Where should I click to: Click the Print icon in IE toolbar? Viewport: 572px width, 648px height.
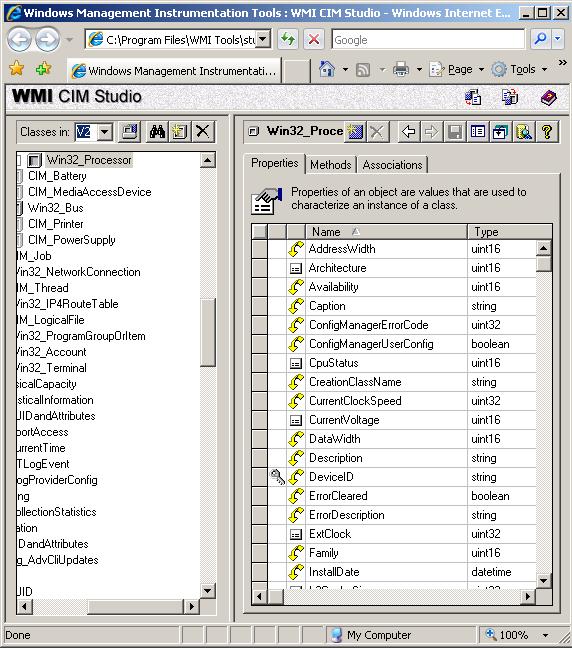click(x=400, y=69)
